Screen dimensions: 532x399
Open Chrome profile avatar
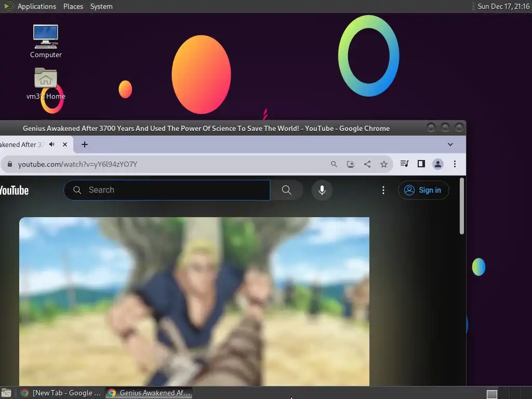click(437, 164)
